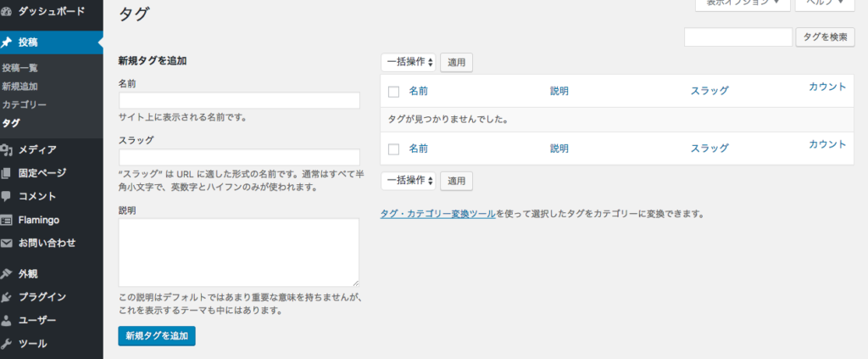Open the top bulk actions dropdown
Viewport: 868px width, 359px height.
tap(409, 62)
